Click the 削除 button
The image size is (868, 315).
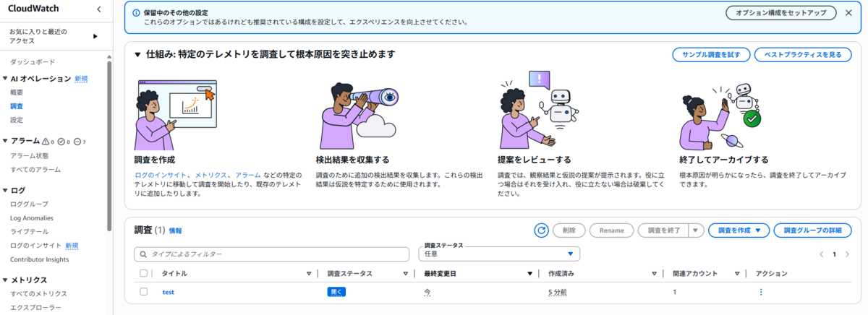pyautogui.click(x=569, y=230)
